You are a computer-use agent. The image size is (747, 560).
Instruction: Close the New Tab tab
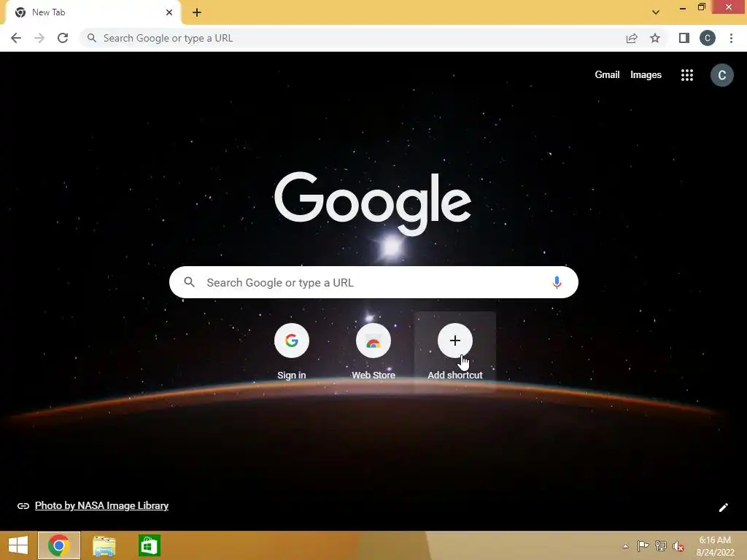click(x=169, y=12)
